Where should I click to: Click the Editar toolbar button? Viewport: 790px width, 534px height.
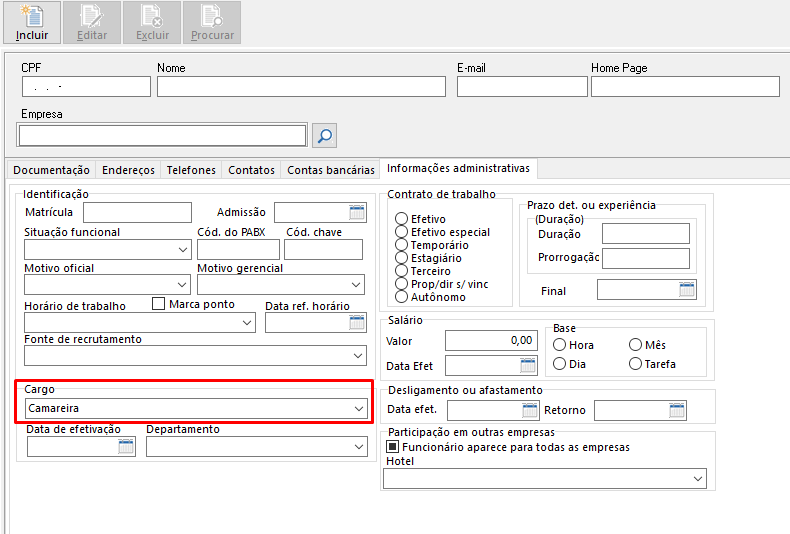pyautogui.click(x=92, y=23)
